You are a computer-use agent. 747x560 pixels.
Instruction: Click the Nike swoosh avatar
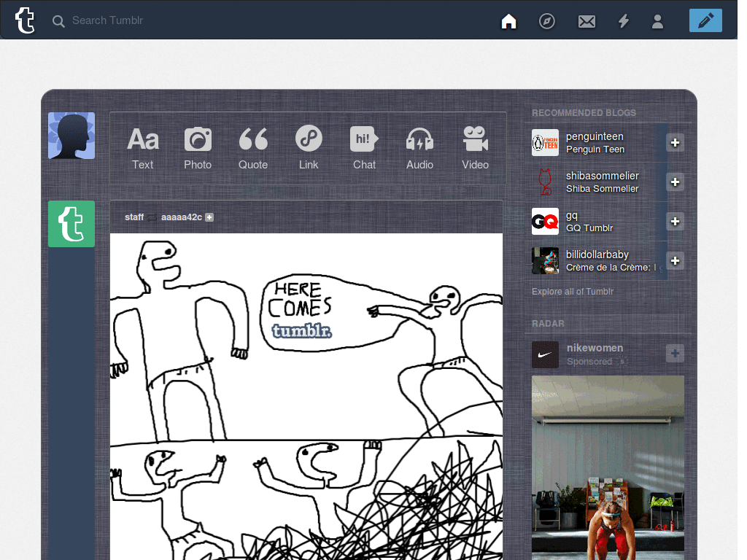tap(545, 355)
